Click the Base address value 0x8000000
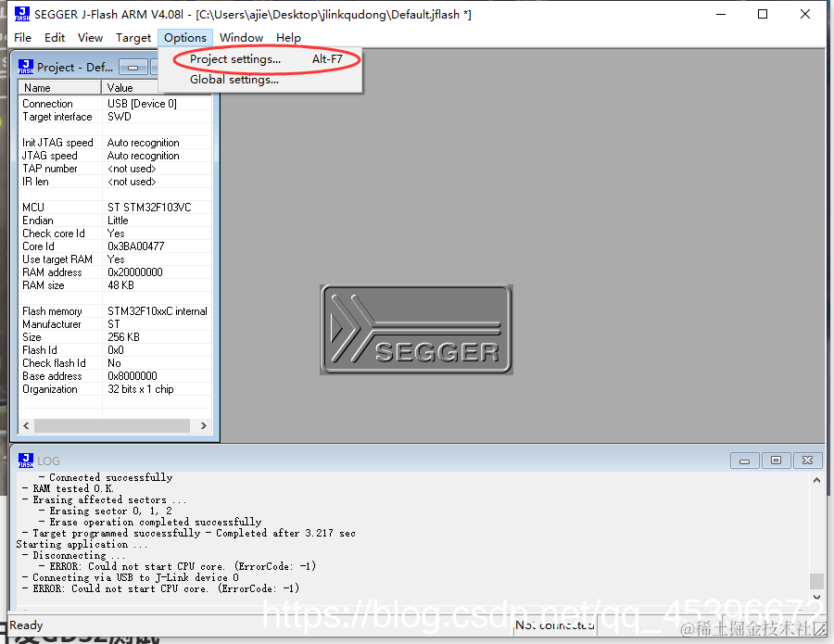Screen dimensions: 834x644 (133, 376)
